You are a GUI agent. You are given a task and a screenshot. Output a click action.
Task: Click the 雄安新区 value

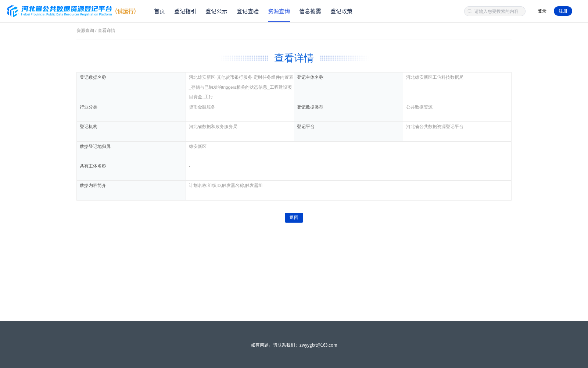(198, 146)
